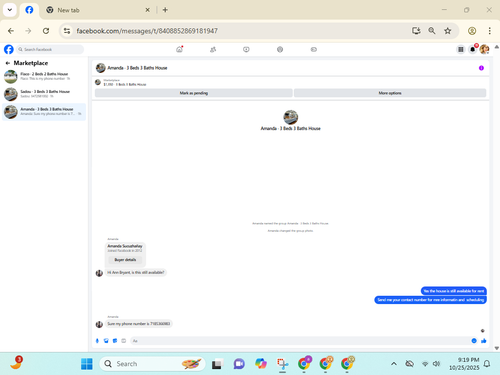500x375 pixels.
Task: Open the Gaming icon in top navigation
Action: [314, 49]
